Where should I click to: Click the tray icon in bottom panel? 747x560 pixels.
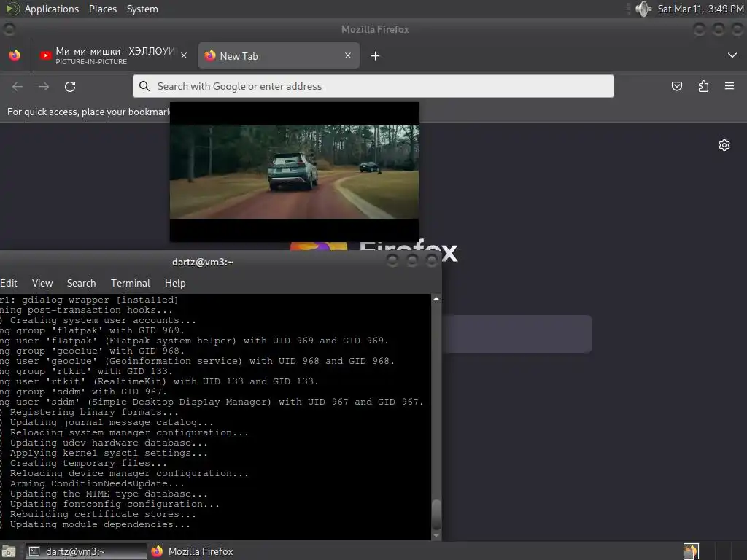click(x=692, y=551)
